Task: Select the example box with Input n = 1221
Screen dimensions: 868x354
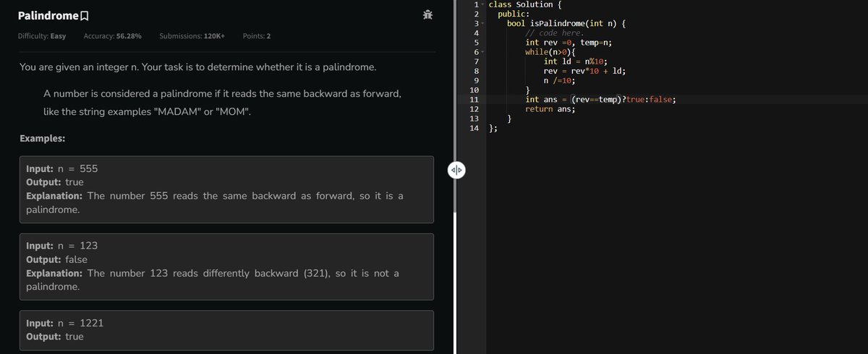Action: [x=226, y=332]
